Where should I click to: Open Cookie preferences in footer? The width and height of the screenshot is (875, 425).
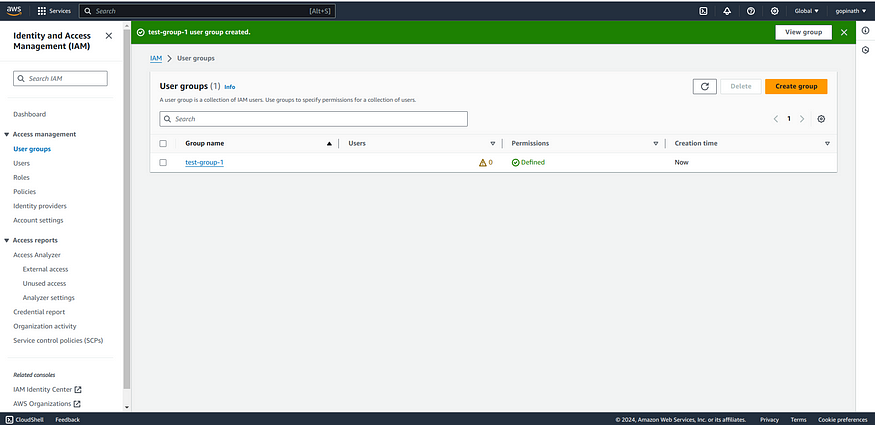tap(843, 419)
